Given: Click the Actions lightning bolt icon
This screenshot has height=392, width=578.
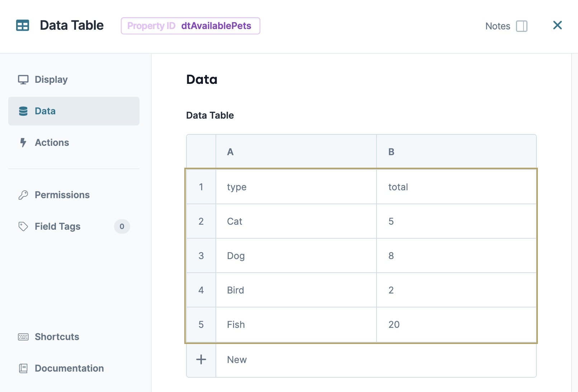Looking at the screenshot, I should tap(23, 143).
